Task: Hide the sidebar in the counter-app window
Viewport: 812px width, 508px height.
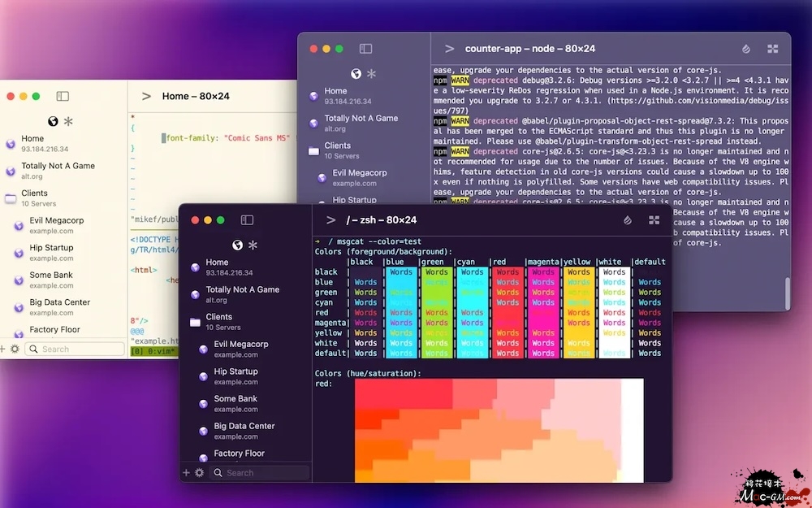Action: pyautogui.click(x=365, y=49)
